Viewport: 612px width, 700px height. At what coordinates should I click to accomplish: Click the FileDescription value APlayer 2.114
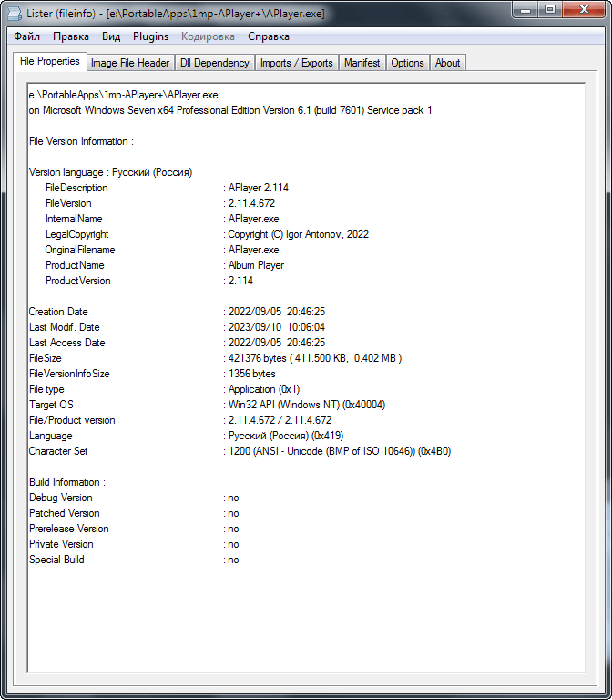click(259, 188)
